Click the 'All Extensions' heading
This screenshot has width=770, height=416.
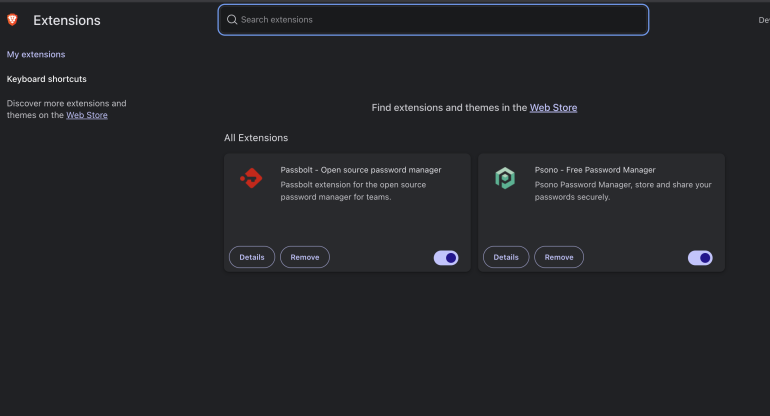point(256,138)
